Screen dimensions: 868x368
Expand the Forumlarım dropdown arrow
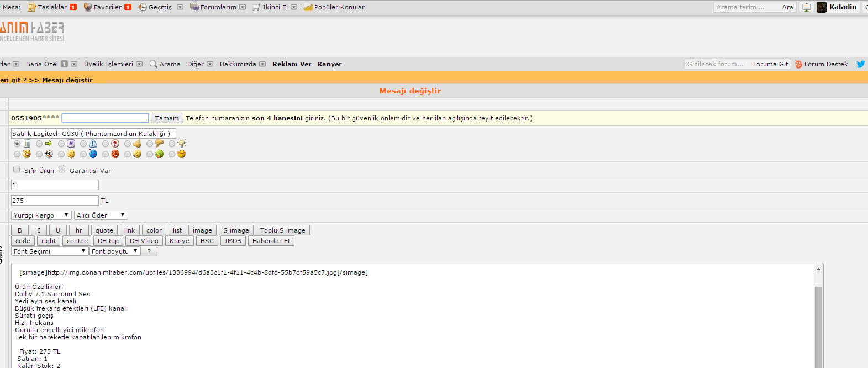click(243, 7)
